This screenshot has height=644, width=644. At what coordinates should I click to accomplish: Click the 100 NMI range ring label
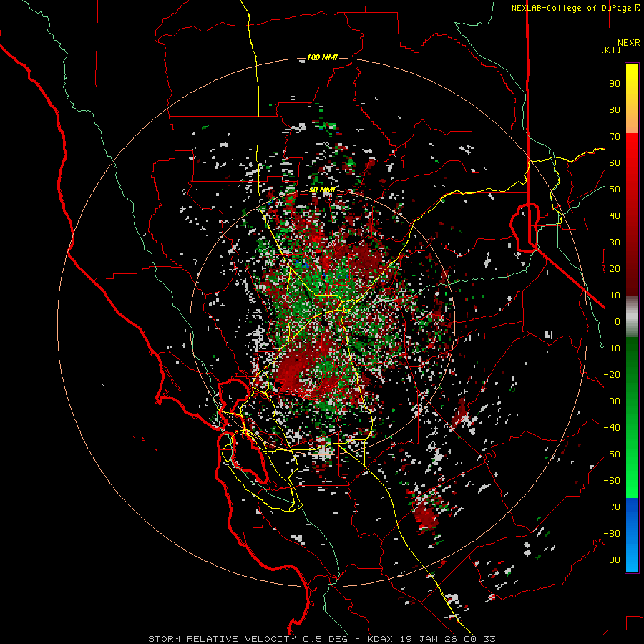(322, 57)
